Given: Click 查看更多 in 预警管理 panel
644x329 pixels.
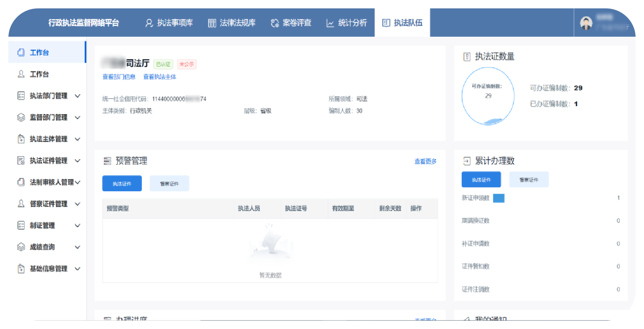Looking at the screenshot, I should click(425, 161).
